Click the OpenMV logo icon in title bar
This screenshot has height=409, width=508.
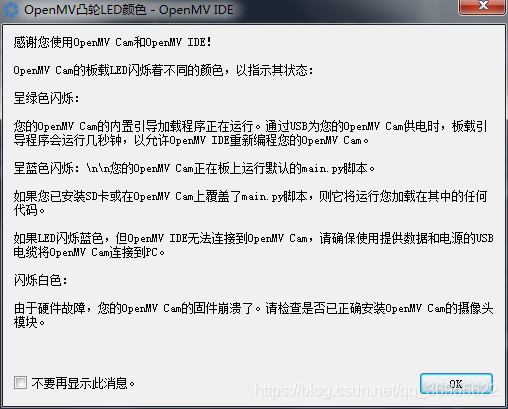pos(11,10)
